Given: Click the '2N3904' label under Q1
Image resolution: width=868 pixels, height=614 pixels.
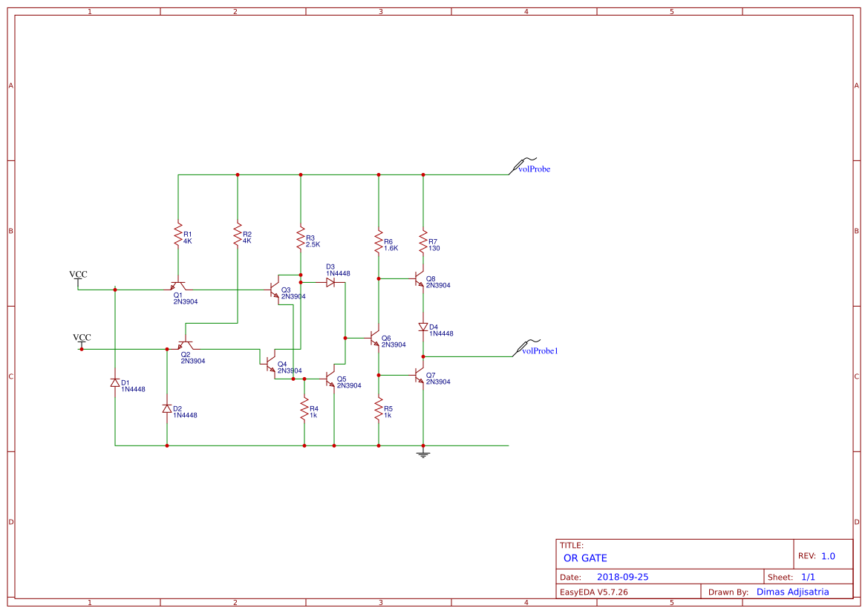Looking at the screenshot, I should (x=186, y=302).
